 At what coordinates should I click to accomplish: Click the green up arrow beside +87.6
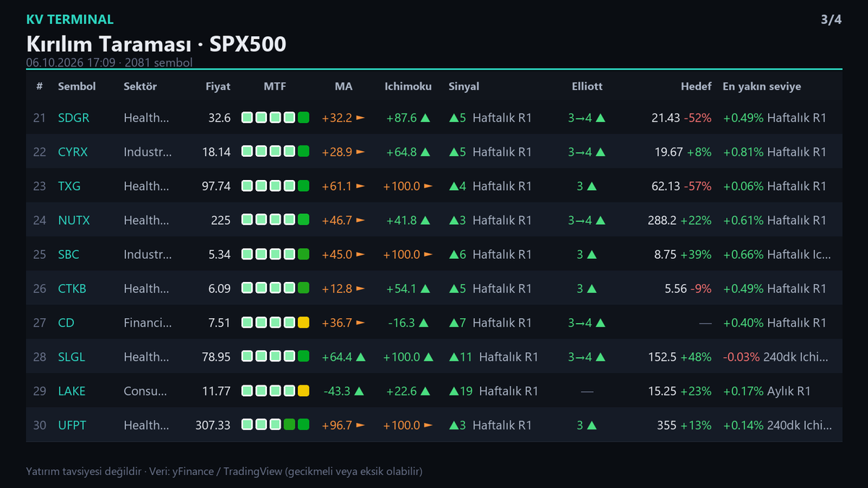click(x=425, y=118)
